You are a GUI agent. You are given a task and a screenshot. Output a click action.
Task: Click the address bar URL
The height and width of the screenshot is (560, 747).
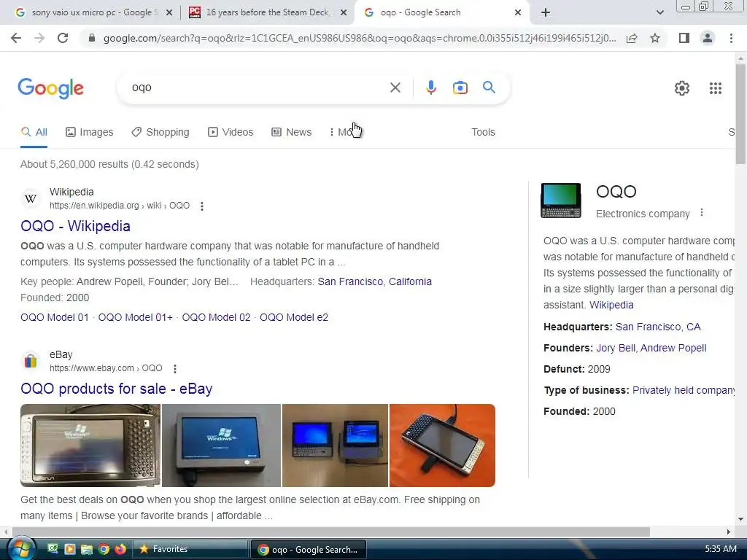[x=360, y=38]
